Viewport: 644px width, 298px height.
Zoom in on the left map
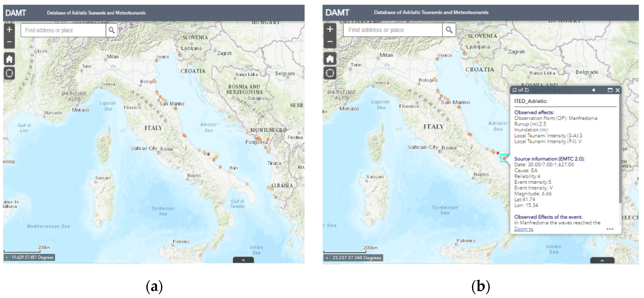tap(9, 30)
